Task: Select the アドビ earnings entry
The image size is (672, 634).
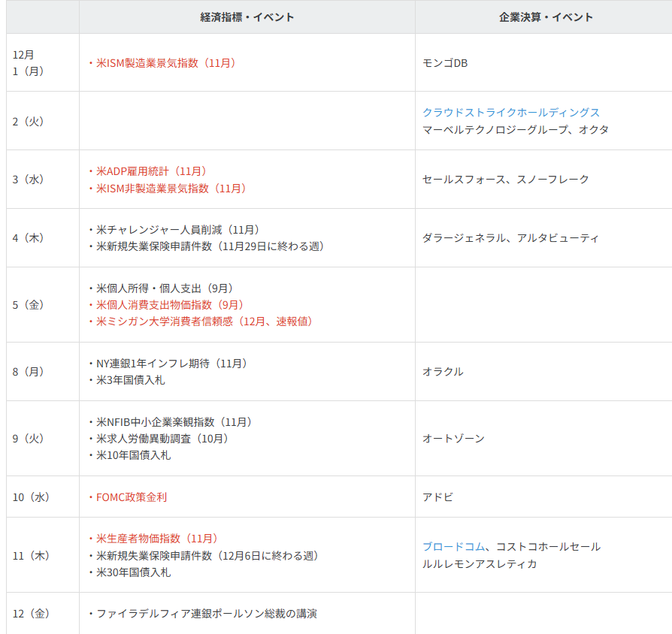Action: 435,497
